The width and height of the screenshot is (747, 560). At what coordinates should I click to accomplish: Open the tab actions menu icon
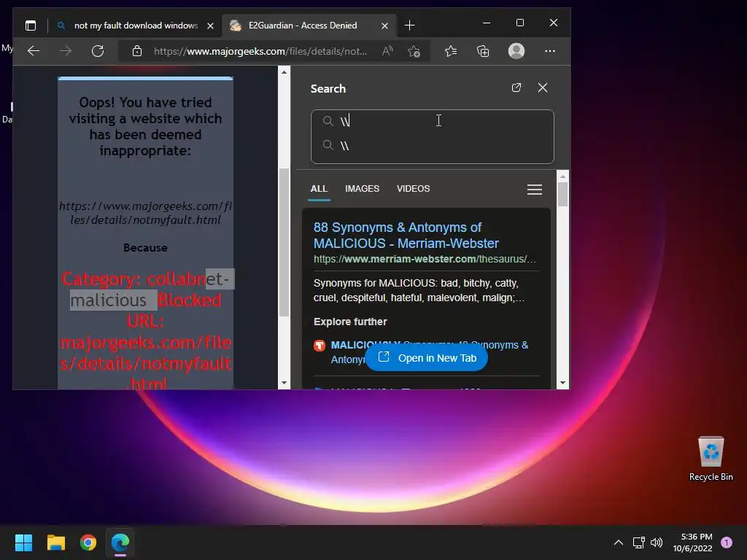coord(31,26)
